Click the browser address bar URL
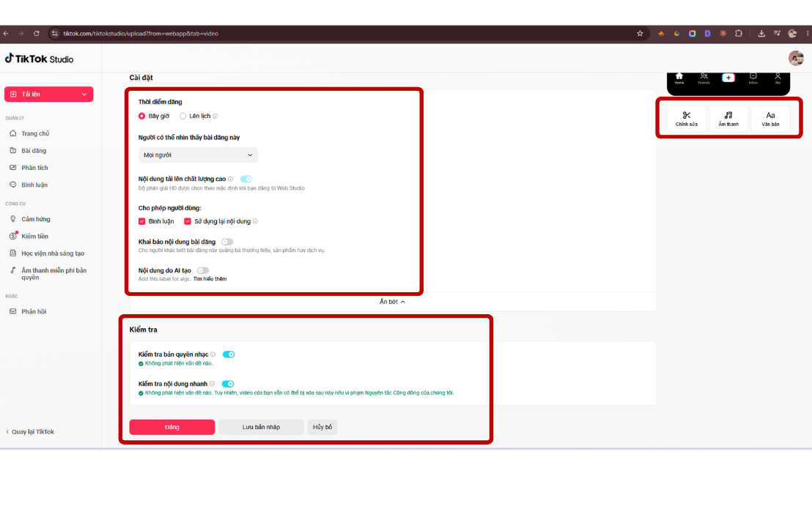 pos(141,34)
